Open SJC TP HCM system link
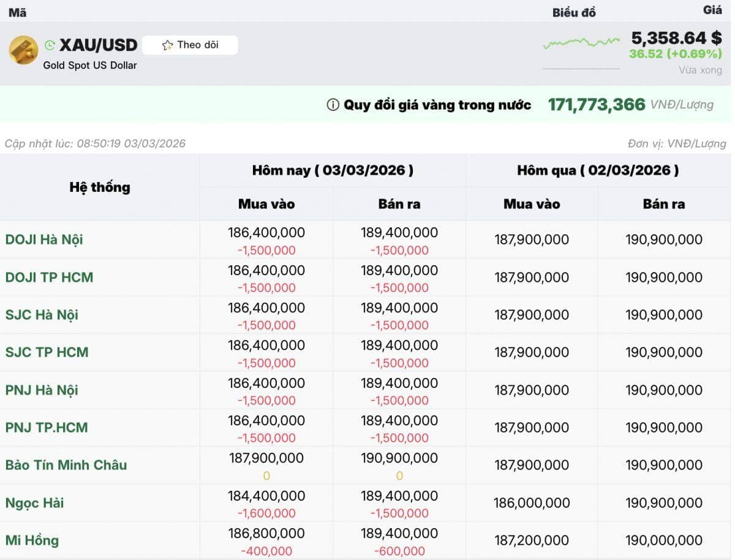The width and height of the screenshot is (735, 560). (47, 352)
